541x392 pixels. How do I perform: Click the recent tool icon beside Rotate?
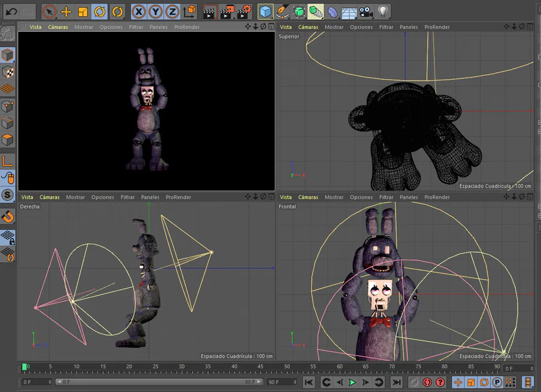tap(117, 12)
